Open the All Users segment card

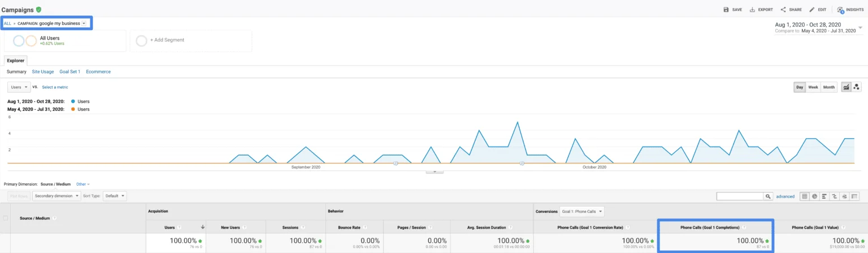pos(65,40)
